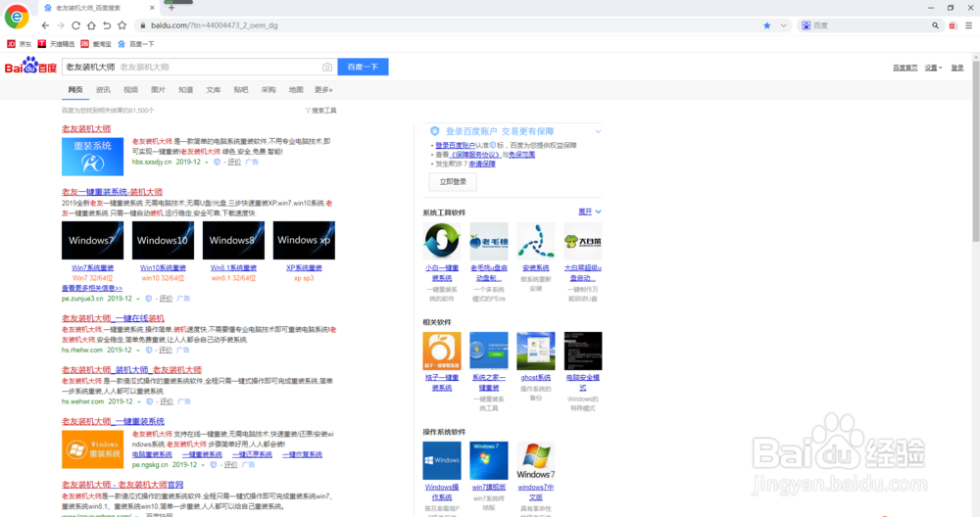Switch to the 知道 tab

185,90
